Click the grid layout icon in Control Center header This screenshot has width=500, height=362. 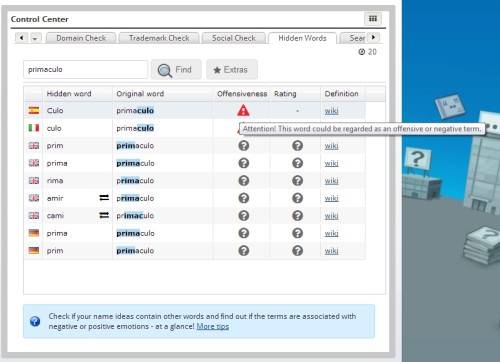[x=373, y=19]
